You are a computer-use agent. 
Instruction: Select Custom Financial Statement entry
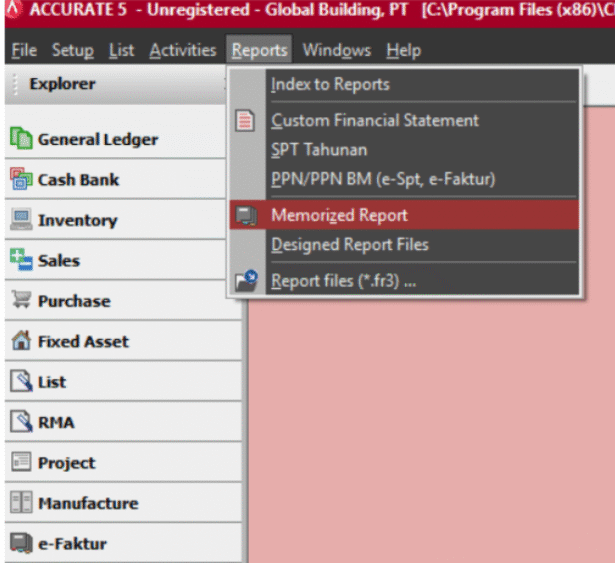click(404, 120)
